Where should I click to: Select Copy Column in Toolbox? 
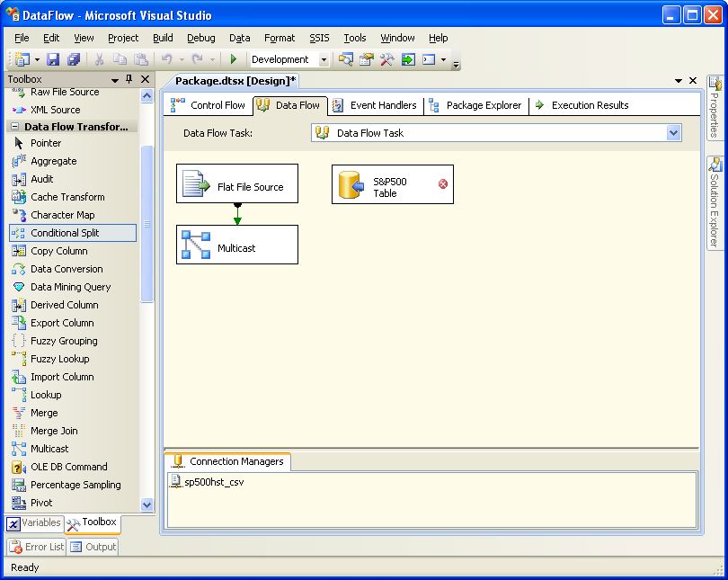73,251
